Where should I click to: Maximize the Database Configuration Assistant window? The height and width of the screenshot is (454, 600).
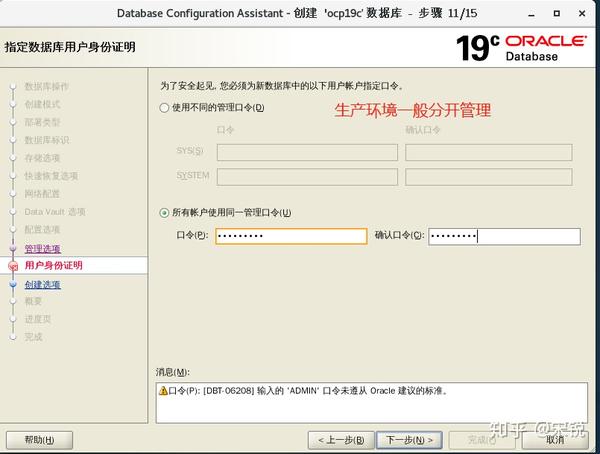[557, 13]
